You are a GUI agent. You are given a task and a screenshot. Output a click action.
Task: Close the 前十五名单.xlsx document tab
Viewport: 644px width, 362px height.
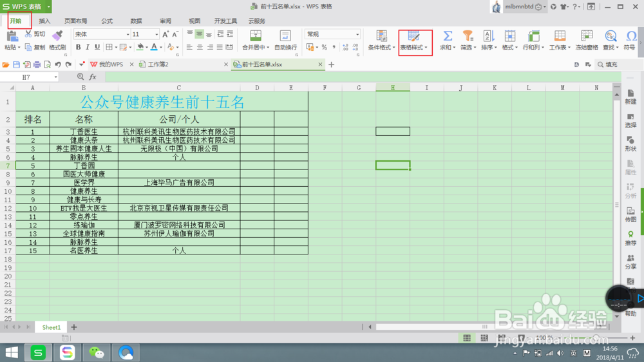point(320,64)
